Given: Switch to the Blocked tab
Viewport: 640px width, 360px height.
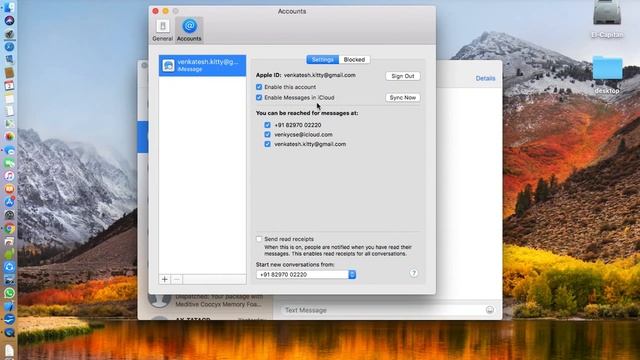Looking at the screenshot, I should [354, 60].
